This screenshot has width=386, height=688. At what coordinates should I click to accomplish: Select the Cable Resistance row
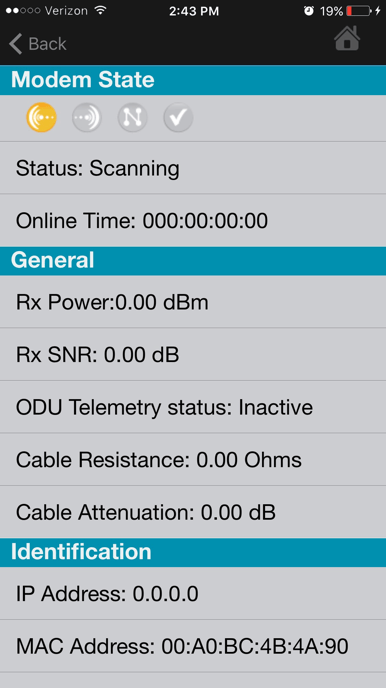(x=193, y=459)
